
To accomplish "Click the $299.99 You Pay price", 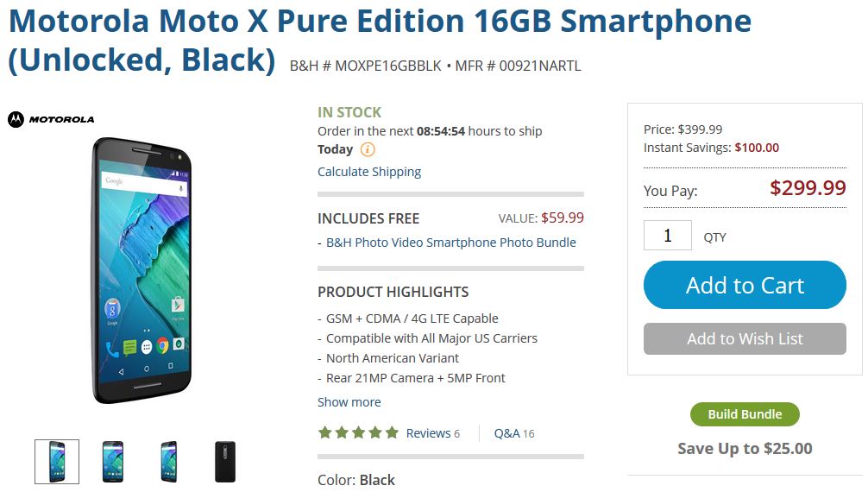I will [808, 188].
